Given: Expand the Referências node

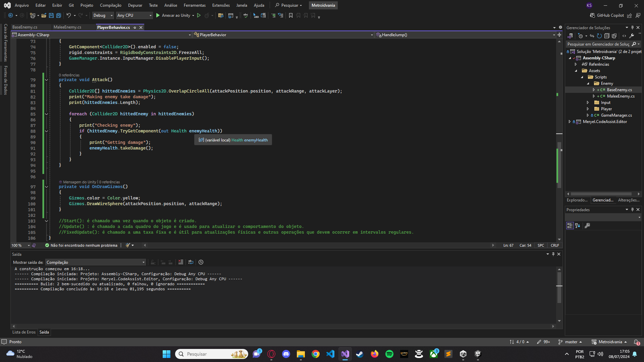Looking at the screenshot, I should (576, 64).
